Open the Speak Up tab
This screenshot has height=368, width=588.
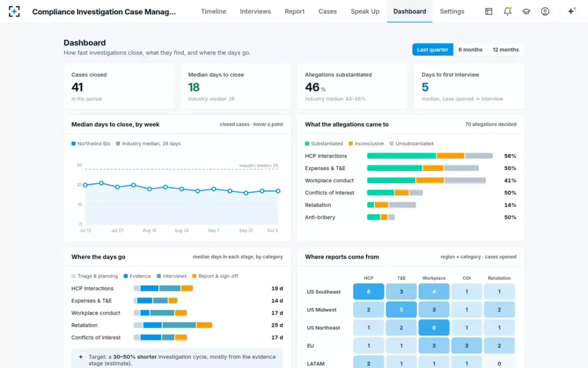pos(365,11)
